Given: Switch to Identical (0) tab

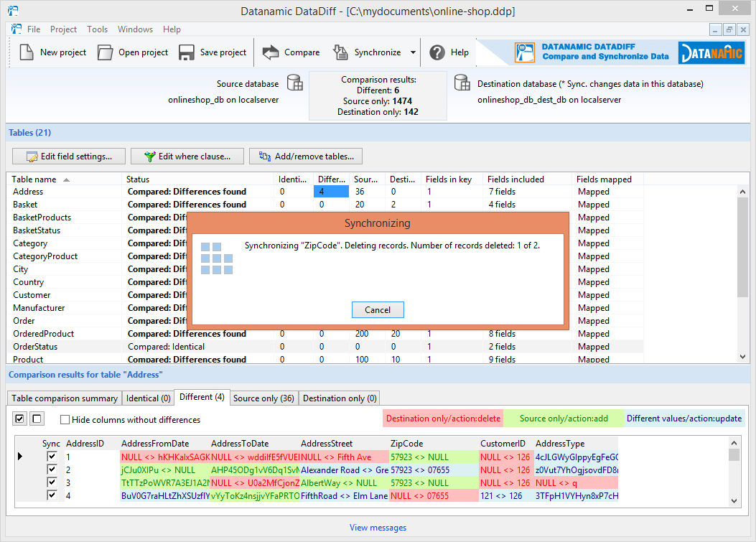Looking at the screenshot, I should 148,398.
